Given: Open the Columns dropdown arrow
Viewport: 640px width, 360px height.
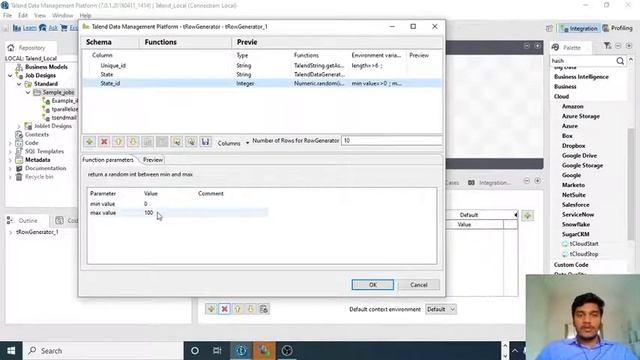Looking at the screenshot, I should pyautogui.click(x=247, y=143).
